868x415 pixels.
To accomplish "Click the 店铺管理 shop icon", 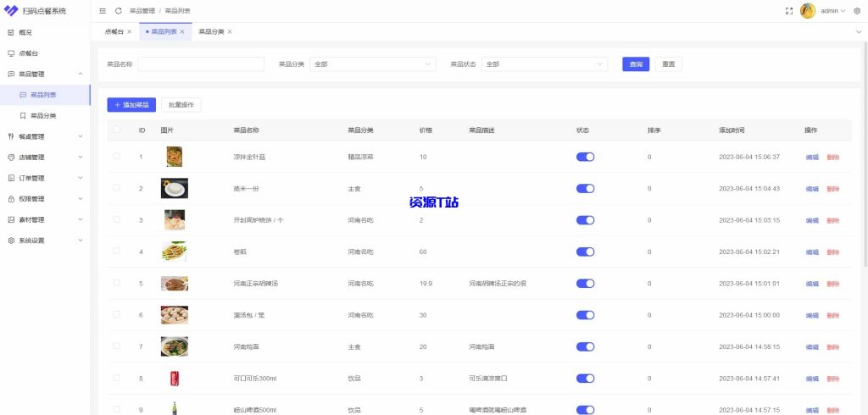I will click(x=11, y=158).
